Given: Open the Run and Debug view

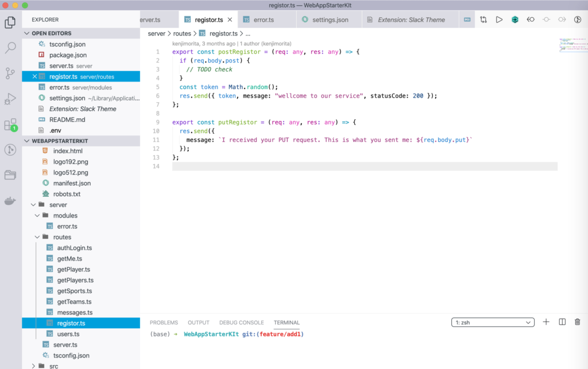Looking at the screenshot, I should [x=9, y=99].
